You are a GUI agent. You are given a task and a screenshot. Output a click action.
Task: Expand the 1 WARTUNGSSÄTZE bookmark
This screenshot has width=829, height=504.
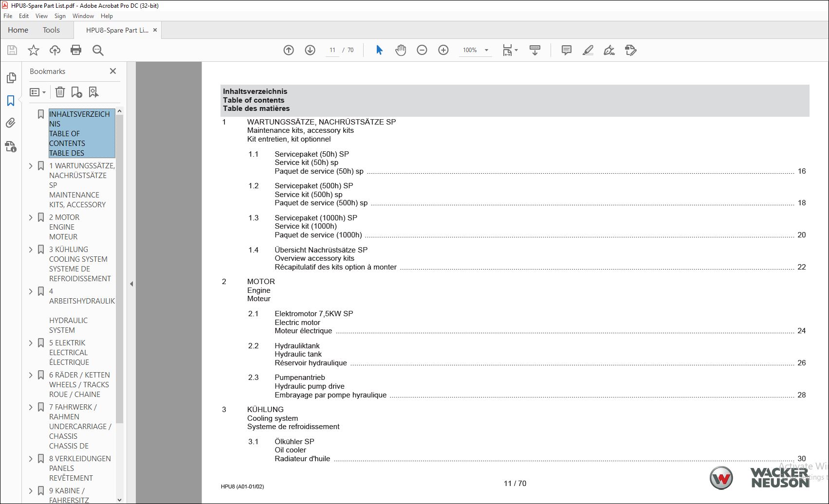(x=31, y=166)
